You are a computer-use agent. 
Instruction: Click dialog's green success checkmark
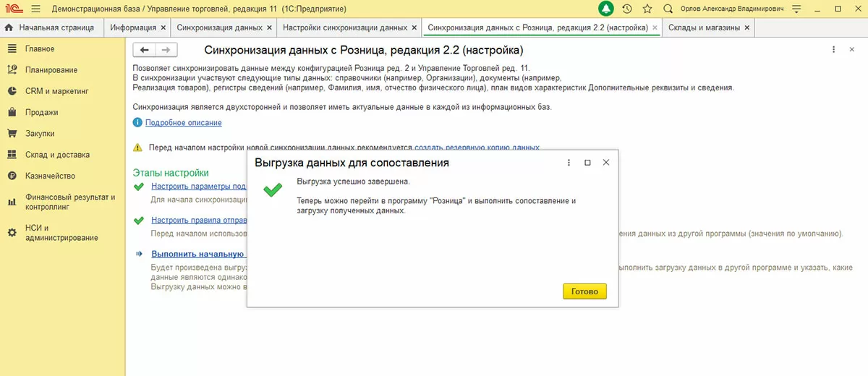click(273, 190)
